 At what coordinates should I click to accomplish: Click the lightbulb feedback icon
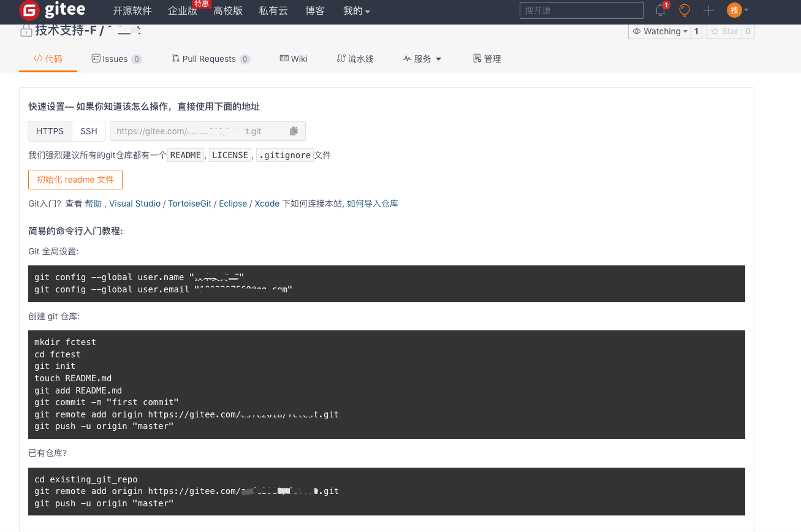tap(684, 10)
